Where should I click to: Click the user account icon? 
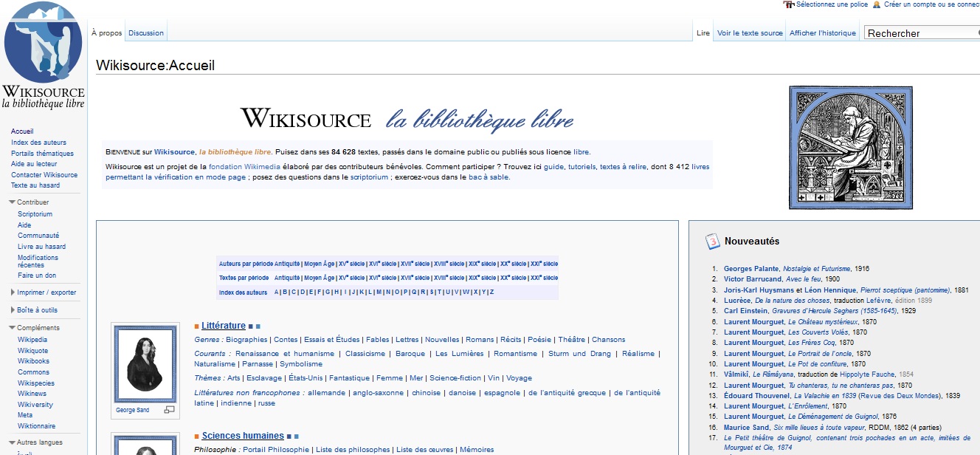click(x=877, y=4)
